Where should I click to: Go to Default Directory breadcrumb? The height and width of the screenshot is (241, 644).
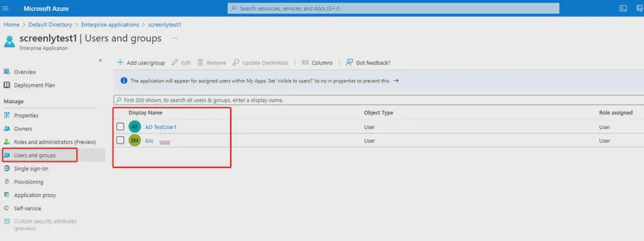50,25
